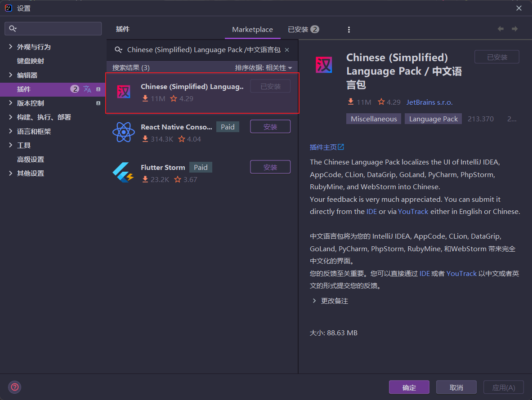Expand the 版本控制 tree node

[x=10, y=103]
